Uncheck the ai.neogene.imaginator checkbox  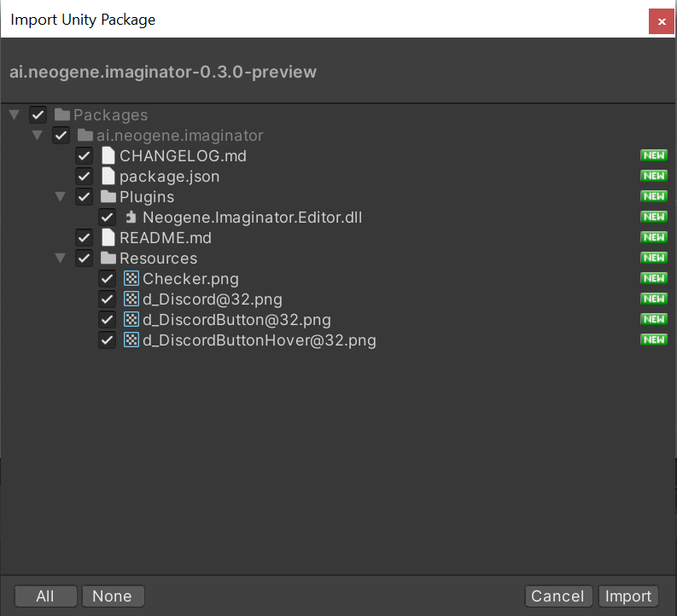click(61, 136)
